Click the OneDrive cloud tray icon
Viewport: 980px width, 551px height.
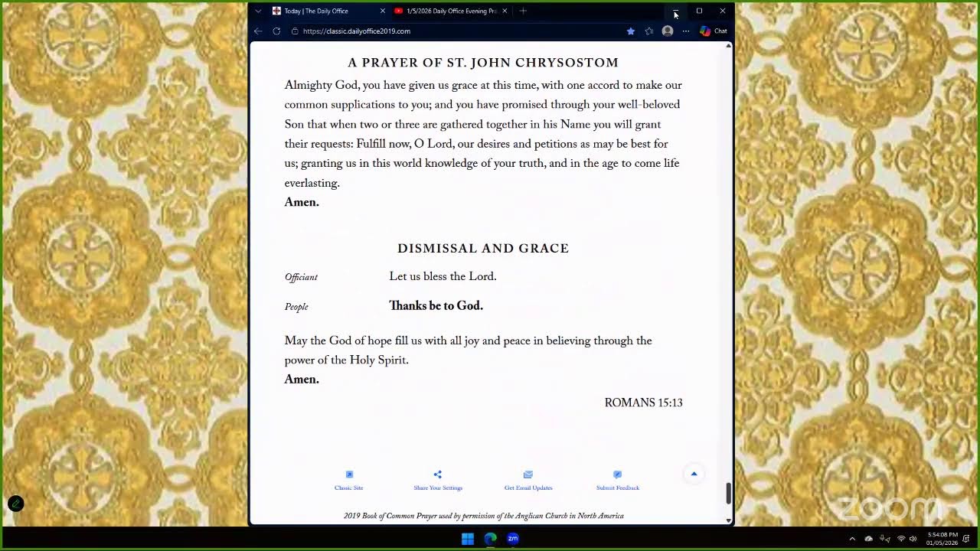(x=868, y=539)
